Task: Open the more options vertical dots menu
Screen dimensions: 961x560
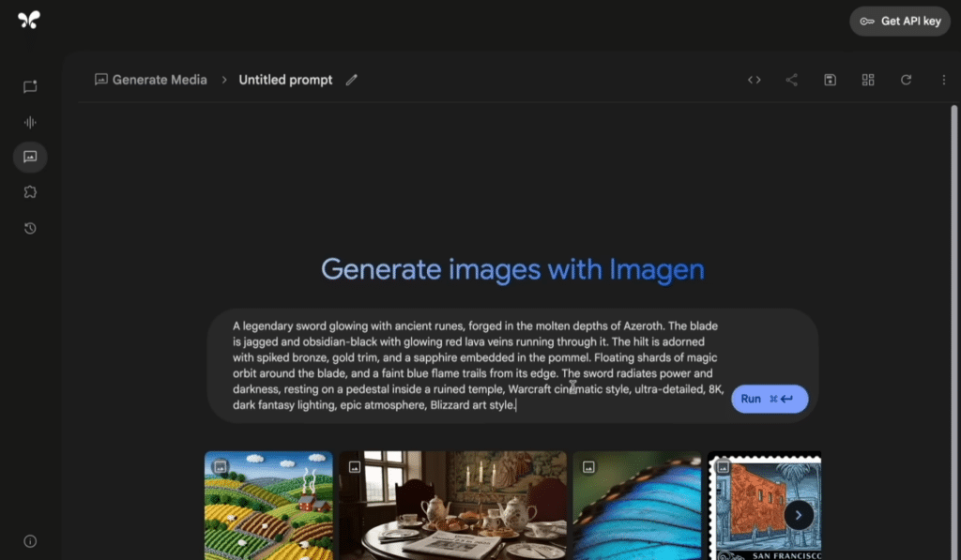Action: (x=944, y=80)
